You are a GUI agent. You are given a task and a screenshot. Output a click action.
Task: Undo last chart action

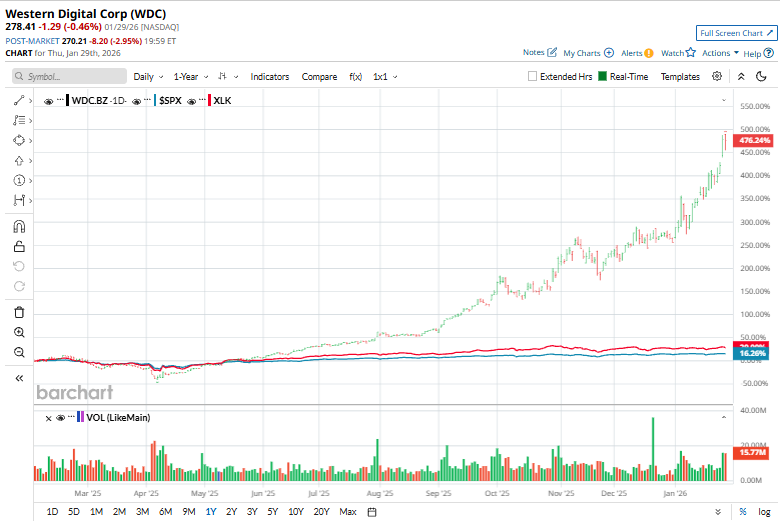tap(19, 266)
